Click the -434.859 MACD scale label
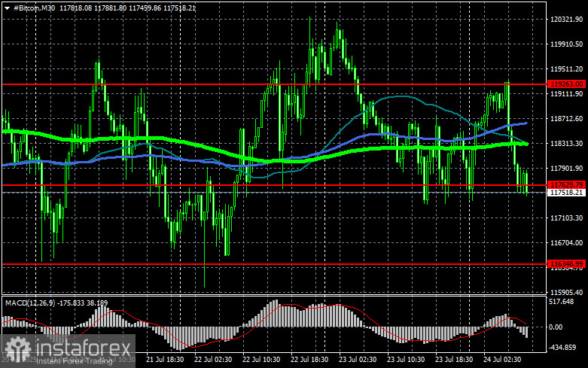This screenshot has height=368, width=588. (x=562, y=348)
